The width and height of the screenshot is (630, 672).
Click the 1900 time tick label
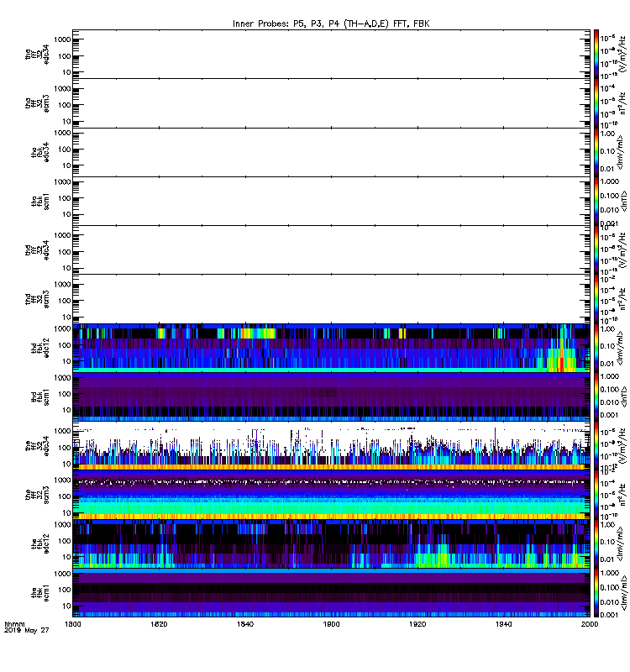coord(331,624)
